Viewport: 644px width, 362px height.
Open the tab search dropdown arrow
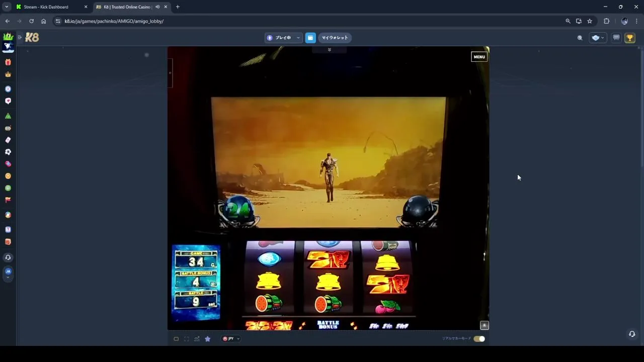pyautogui.click(x=7, y=7)
